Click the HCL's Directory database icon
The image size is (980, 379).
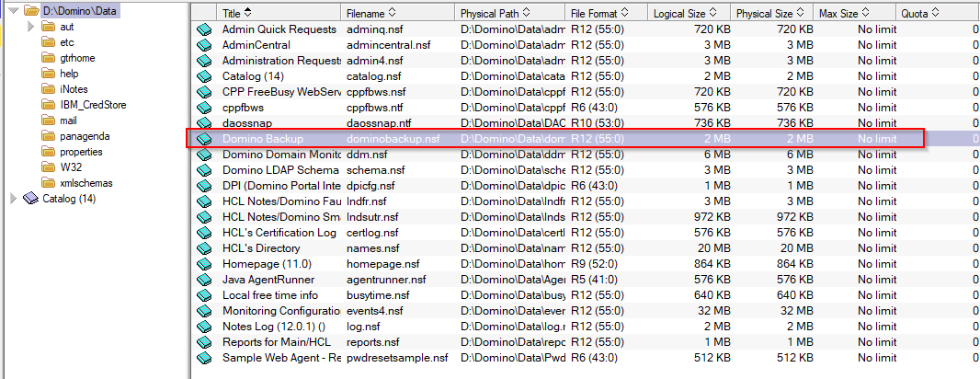(204, 248)
